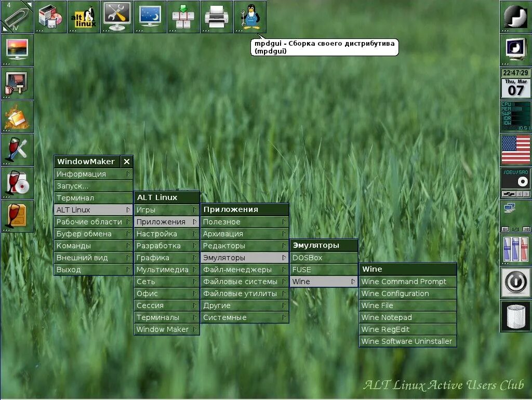Launch the Wine glass with tools icon
Viewport: 532px width, 400px height.
click(17, 150)
